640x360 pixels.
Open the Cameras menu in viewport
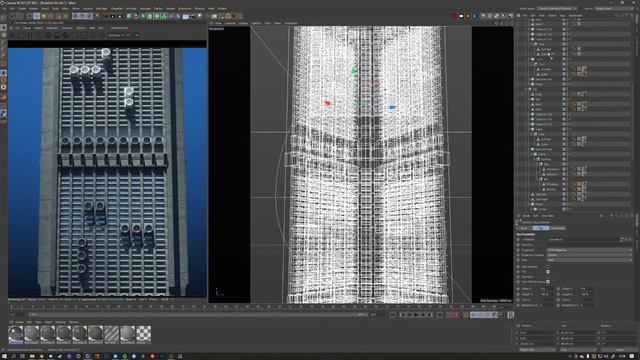(230, 23)
